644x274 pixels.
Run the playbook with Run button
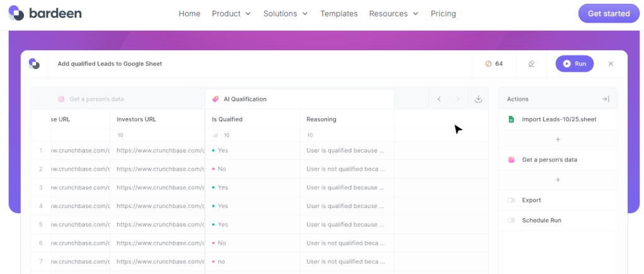[x=575, y=63]
